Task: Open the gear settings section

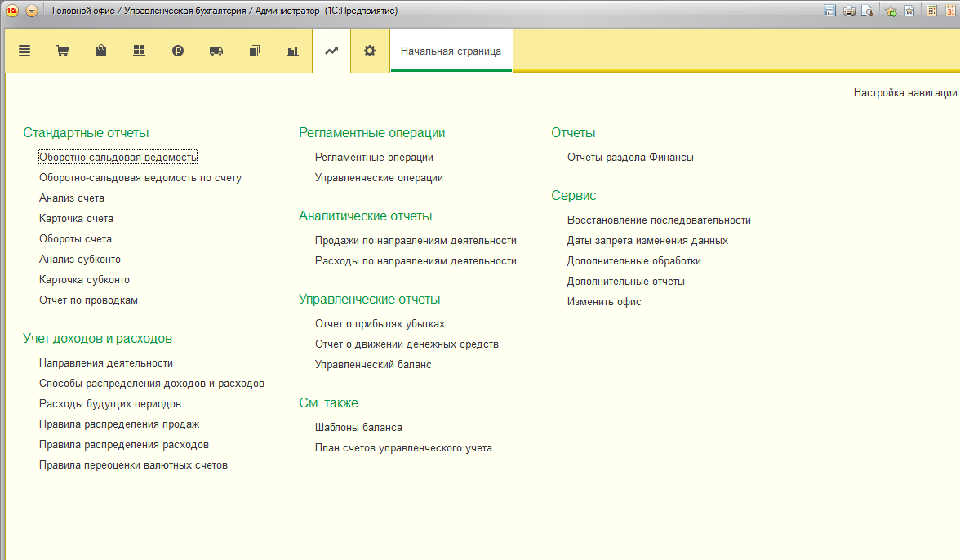Action: click(370, 51)
